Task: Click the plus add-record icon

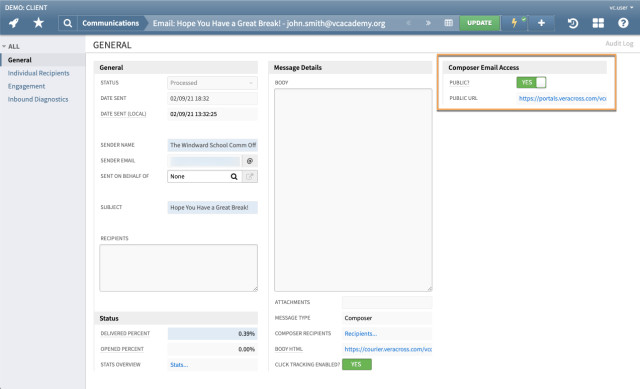Action: [541, 23]
